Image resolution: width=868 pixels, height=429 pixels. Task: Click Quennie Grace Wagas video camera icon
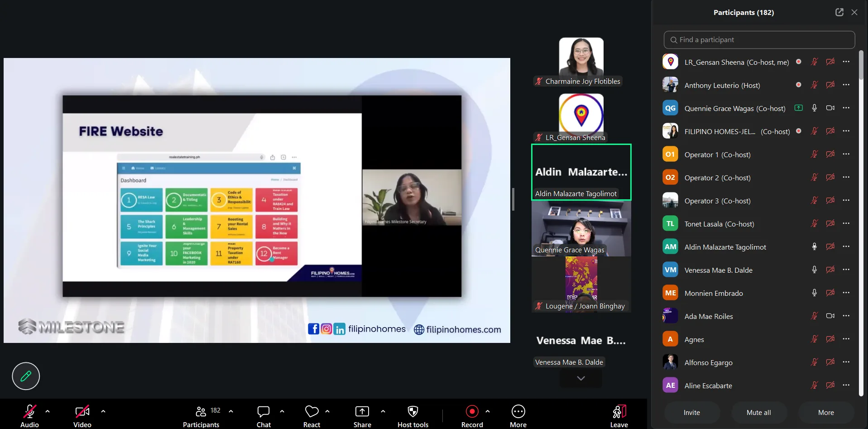(x=830, y=108)
